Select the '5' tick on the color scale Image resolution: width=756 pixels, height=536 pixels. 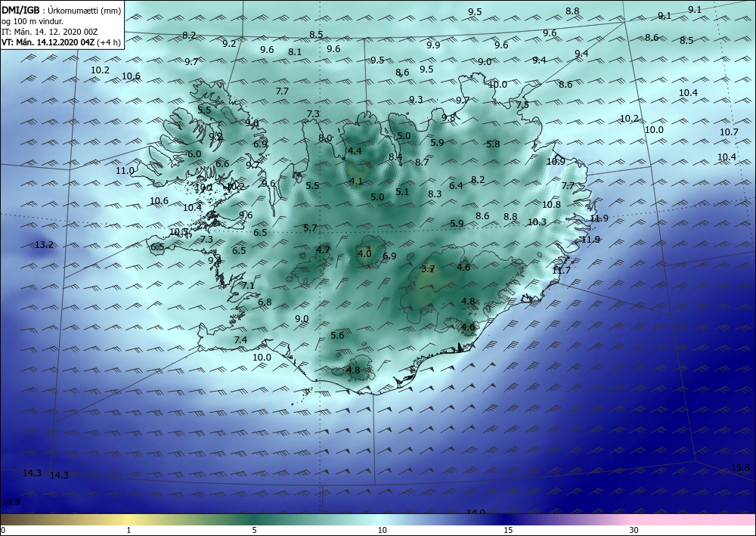254,530
